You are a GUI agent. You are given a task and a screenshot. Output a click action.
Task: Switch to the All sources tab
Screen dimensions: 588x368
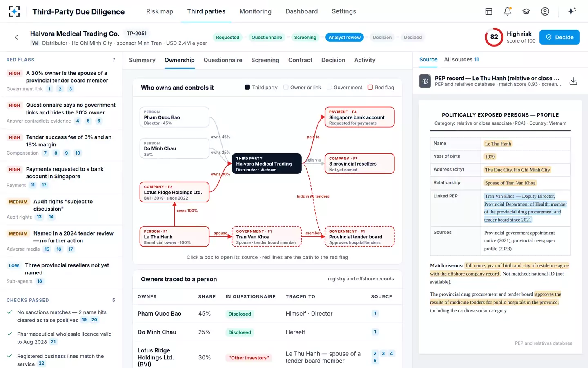(461, 60)
